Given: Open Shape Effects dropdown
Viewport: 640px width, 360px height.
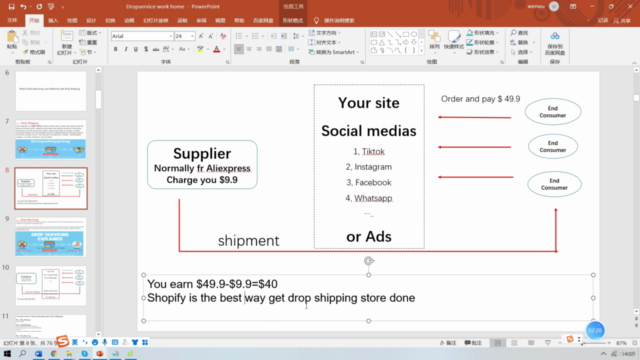Looking at the screenshot, I should click(x=483, y=52).
